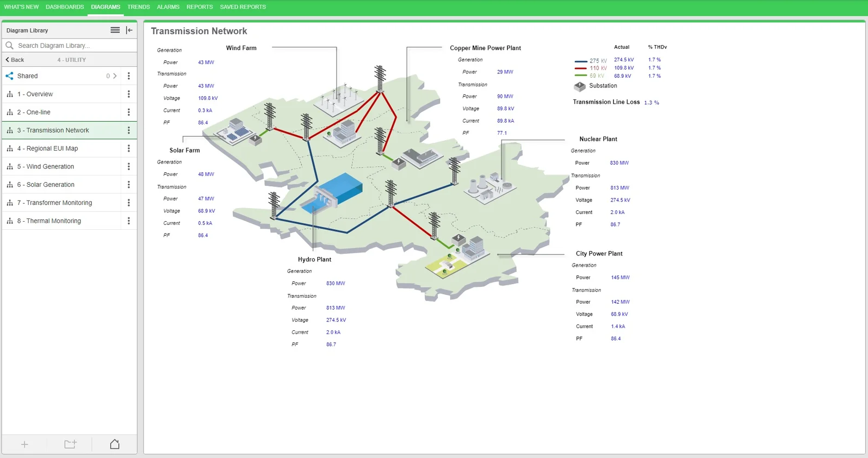Open options for 3 - Transmission Network
The height and width of the screenshot is (458, 868).
click(129, 130)
